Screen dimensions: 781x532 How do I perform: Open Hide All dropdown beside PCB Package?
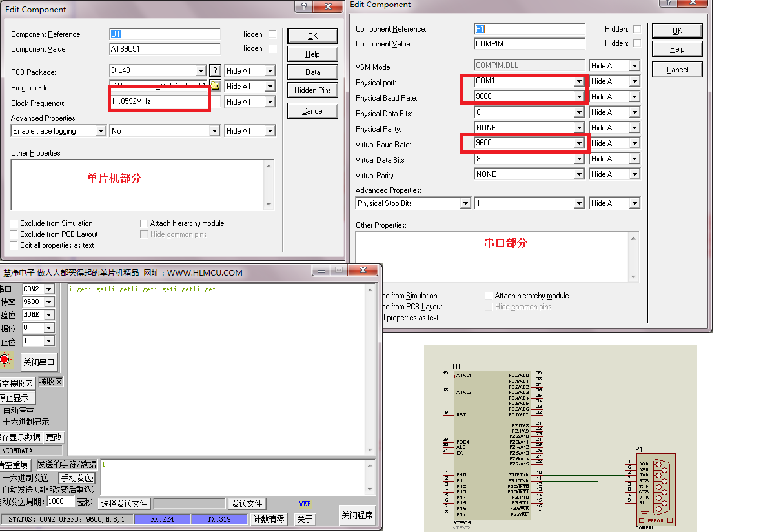coord(270,71)
